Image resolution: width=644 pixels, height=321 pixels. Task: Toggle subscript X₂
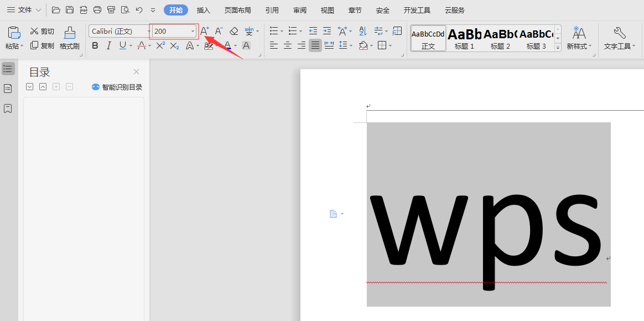(174, 45)
